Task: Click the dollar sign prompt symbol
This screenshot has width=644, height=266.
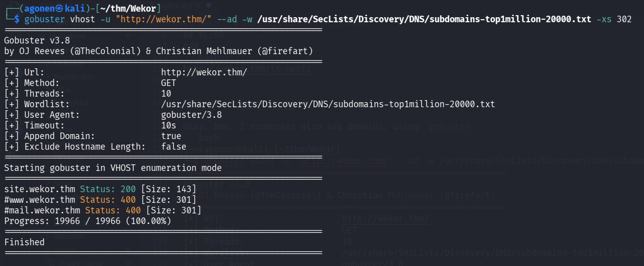Action: (x=17, y=20)
